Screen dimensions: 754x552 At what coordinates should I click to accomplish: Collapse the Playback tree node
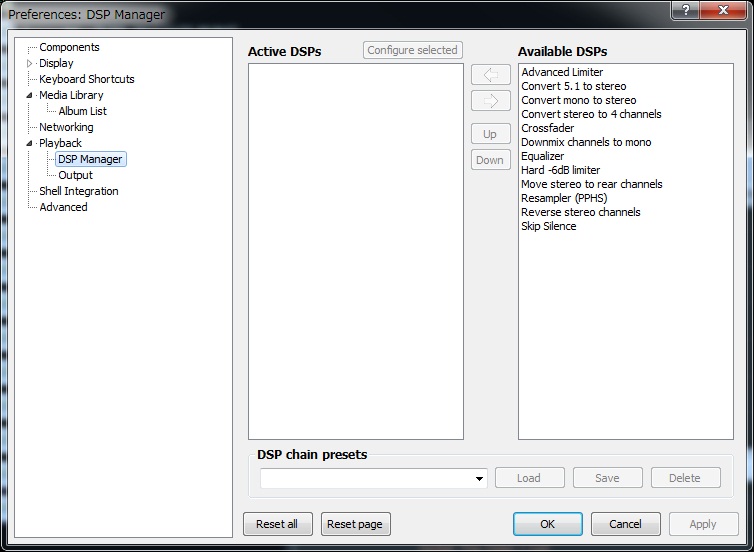[x=29, y=143]
